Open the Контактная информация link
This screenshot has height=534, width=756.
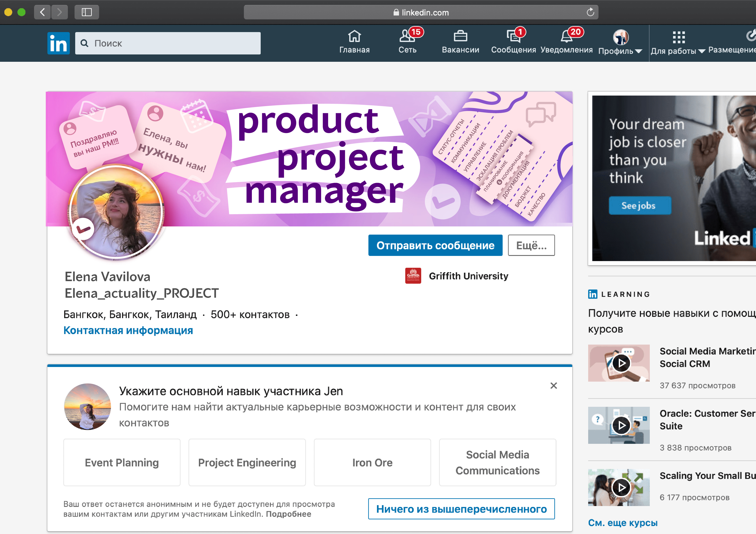point(128,330)
